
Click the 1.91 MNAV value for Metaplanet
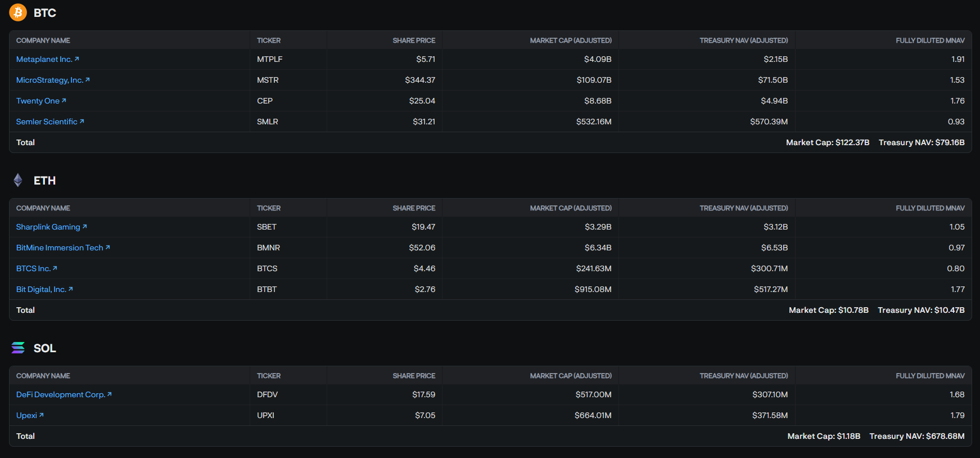click(958, 59)
